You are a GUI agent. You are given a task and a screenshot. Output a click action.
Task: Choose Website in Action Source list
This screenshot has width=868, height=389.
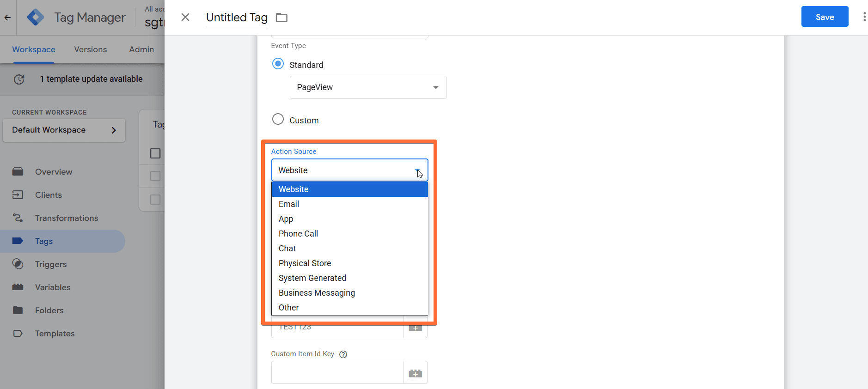point(349,189)
